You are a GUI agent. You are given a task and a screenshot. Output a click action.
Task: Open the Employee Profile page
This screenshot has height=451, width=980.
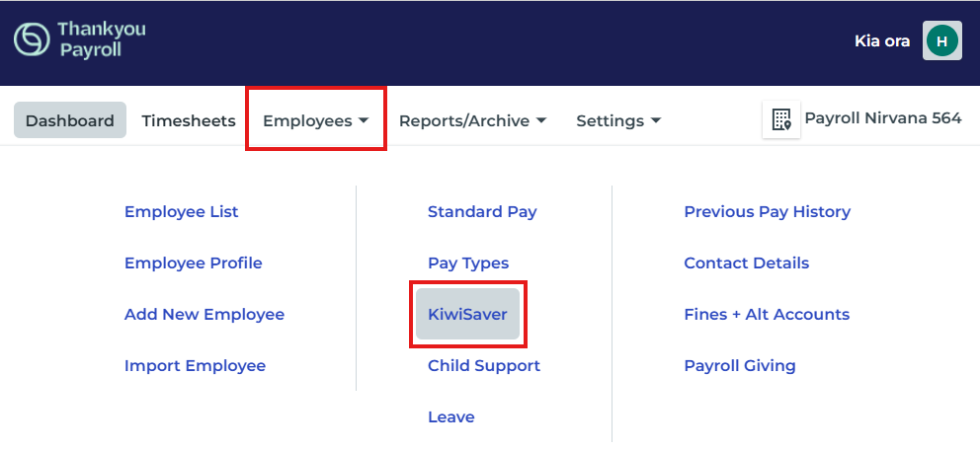pos(193,263)
